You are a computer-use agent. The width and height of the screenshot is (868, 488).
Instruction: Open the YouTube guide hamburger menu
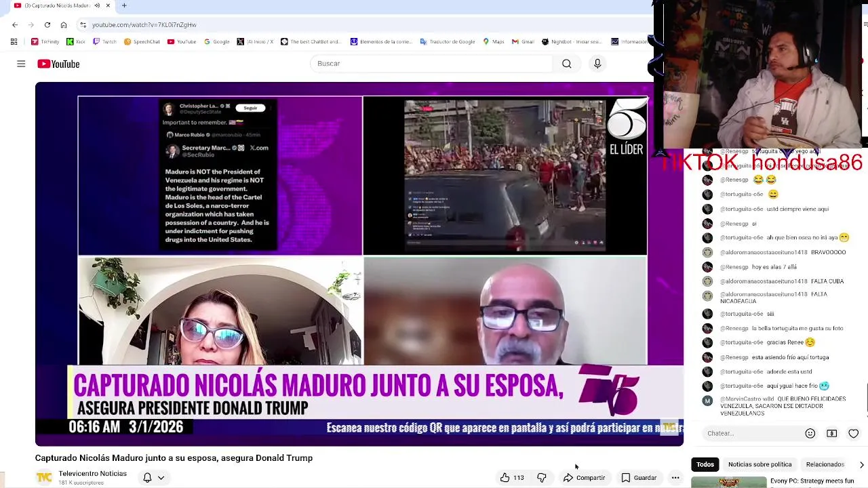pyautogui.click(x=21, y=64)
